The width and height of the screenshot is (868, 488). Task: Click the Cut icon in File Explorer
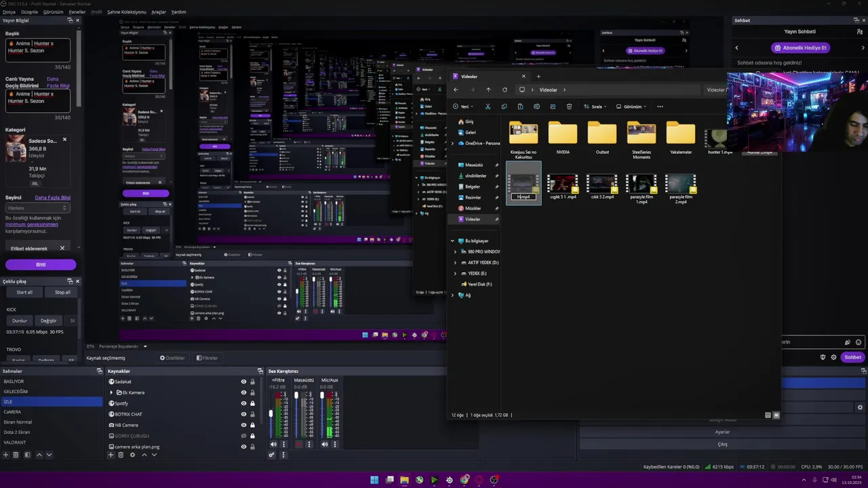[x=488, y=106]
